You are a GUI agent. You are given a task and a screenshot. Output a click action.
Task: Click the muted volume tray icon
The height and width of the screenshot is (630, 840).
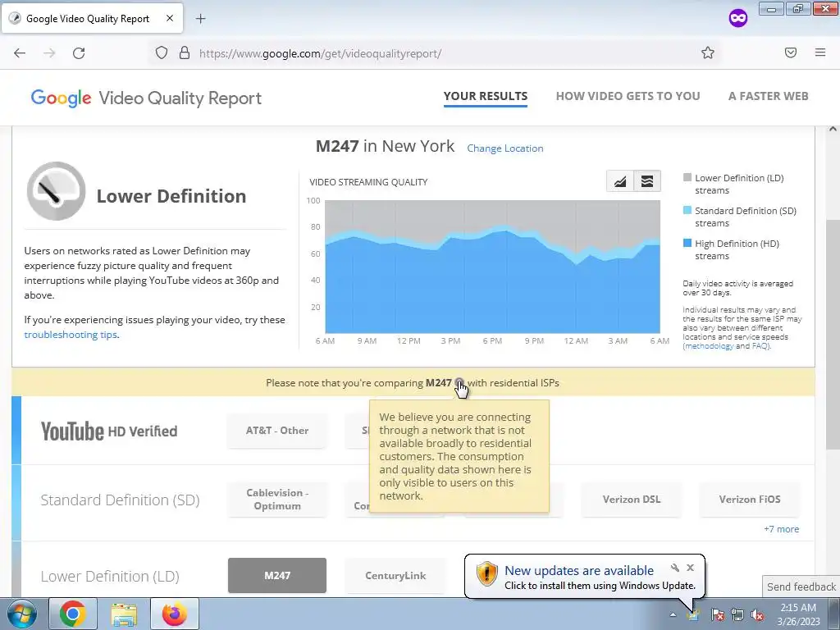pos(757,615)
